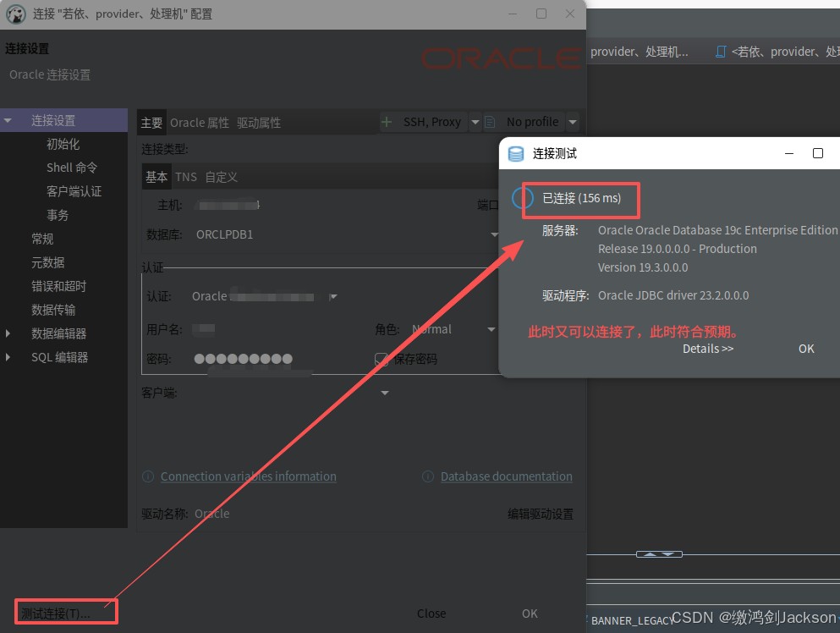
Task: Expand the SQL 编辑器 tree node
Action: [8, 357]
